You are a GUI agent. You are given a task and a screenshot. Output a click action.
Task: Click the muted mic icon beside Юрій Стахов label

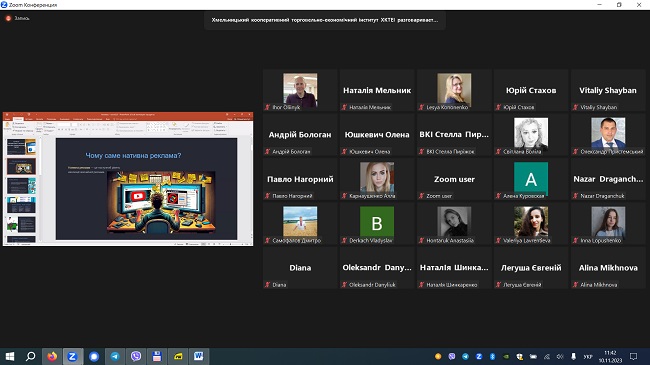[498, 107]
